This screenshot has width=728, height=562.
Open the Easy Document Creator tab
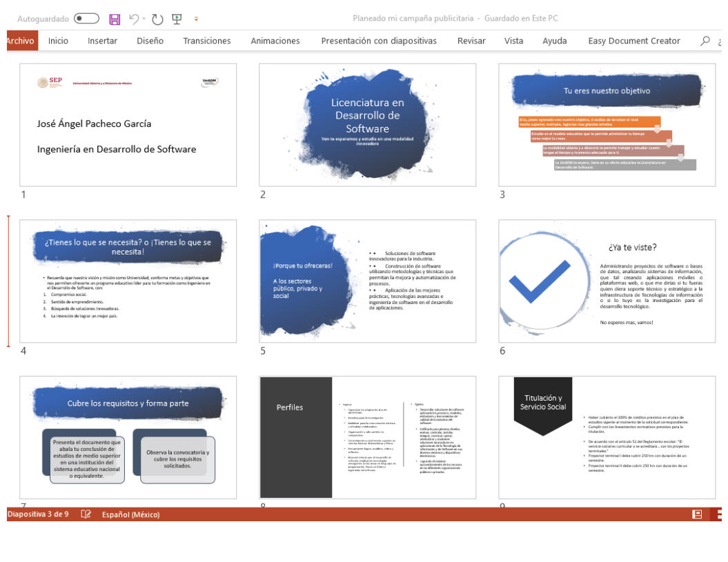pos(633,41)
